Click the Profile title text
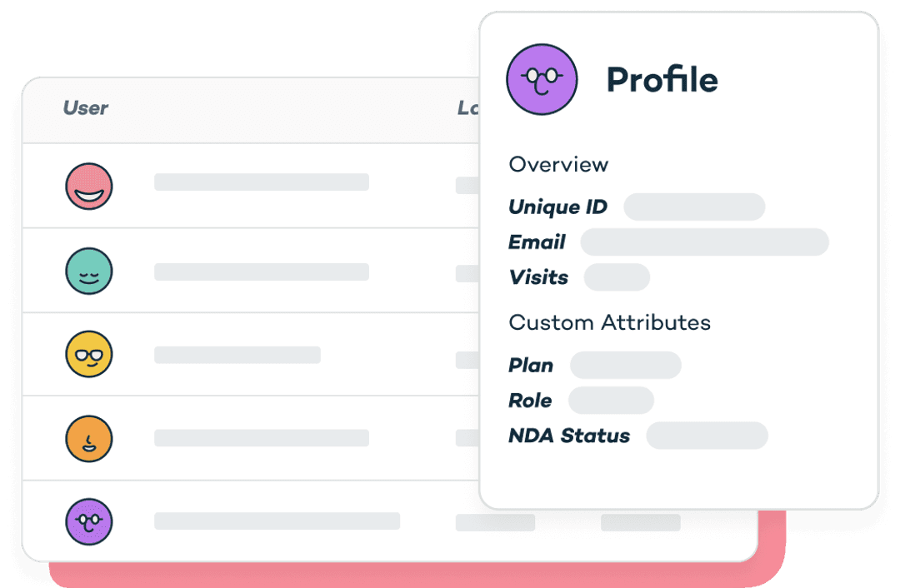 click(x=662, y=80)
